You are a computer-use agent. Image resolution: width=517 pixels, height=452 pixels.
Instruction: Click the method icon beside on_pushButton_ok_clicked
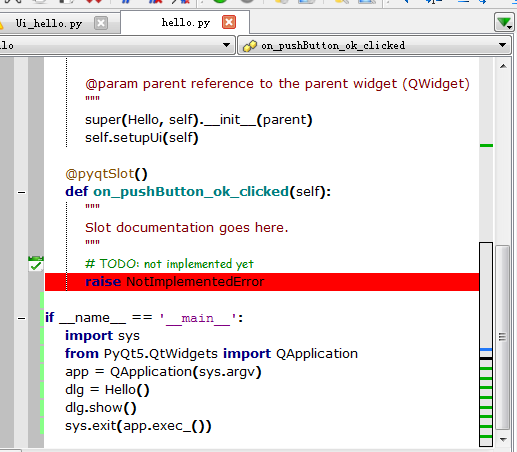[x=250, y=46]
